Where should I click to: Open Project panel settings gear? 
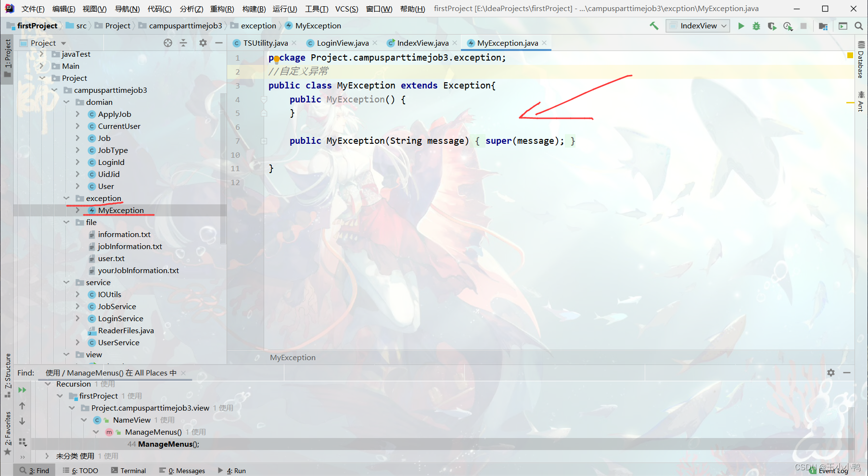(x=203, y=43)
